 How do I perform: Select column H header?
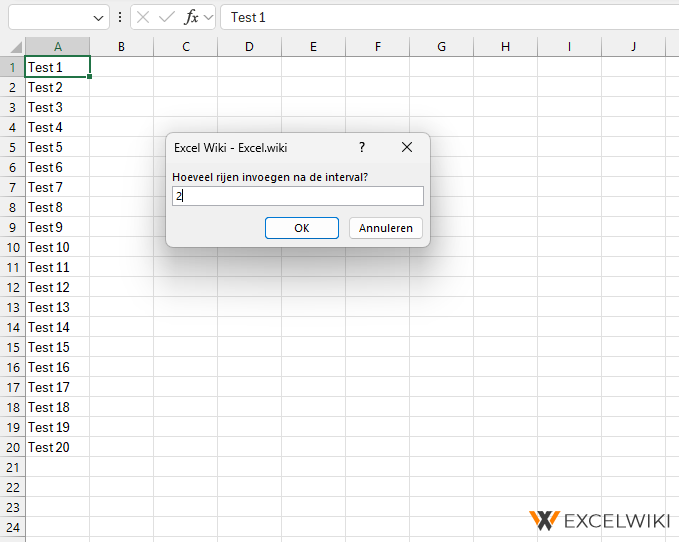tap(505, 47)
